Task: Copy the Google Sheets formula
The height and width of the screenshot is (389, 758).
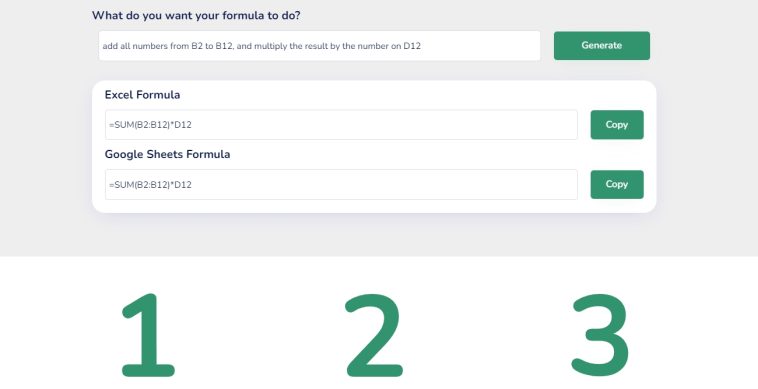Action: point(617,184)
